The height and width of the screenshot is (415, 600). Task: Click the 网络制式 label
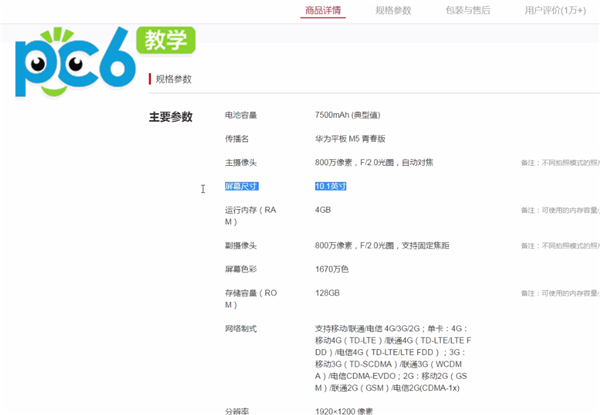point(241,329)
